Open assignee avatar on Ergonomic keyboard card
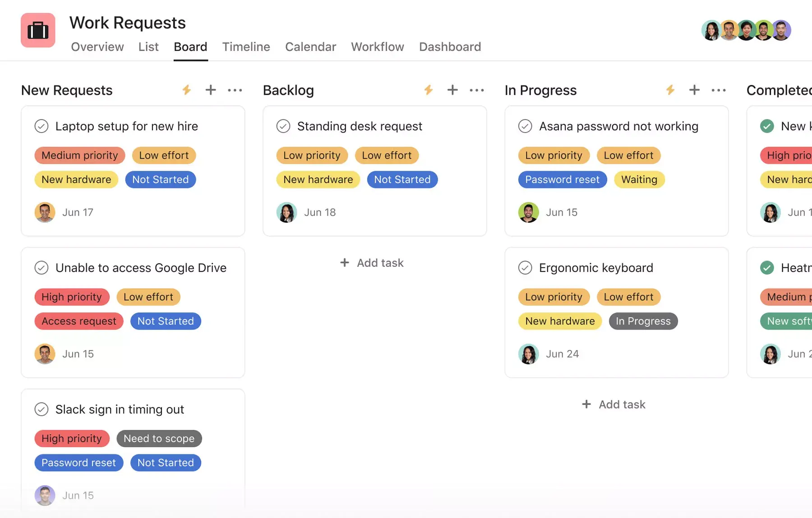The height and width of the screenshot is (518, 812). tap(528, 353)
